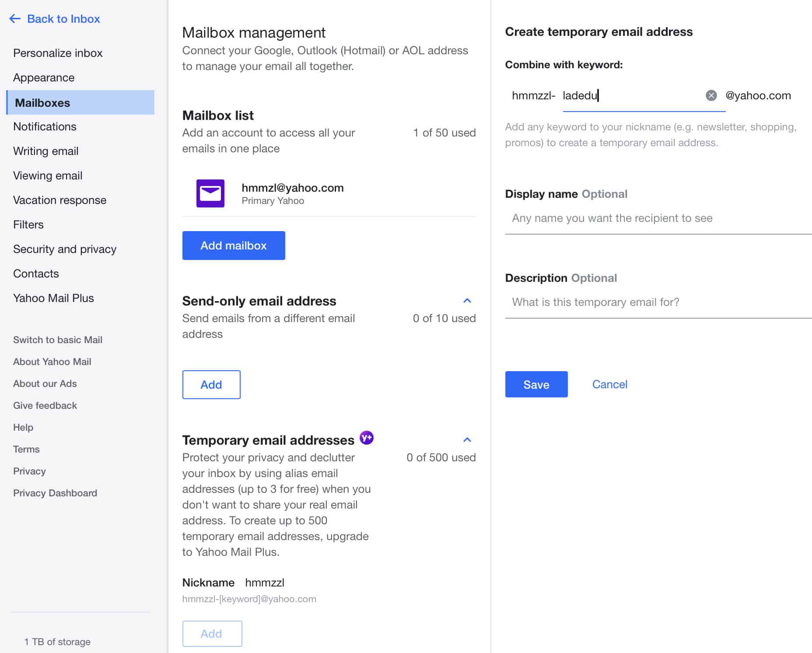Click the Y+ badge next to Temporary email addresses

[x=367, y=438]
